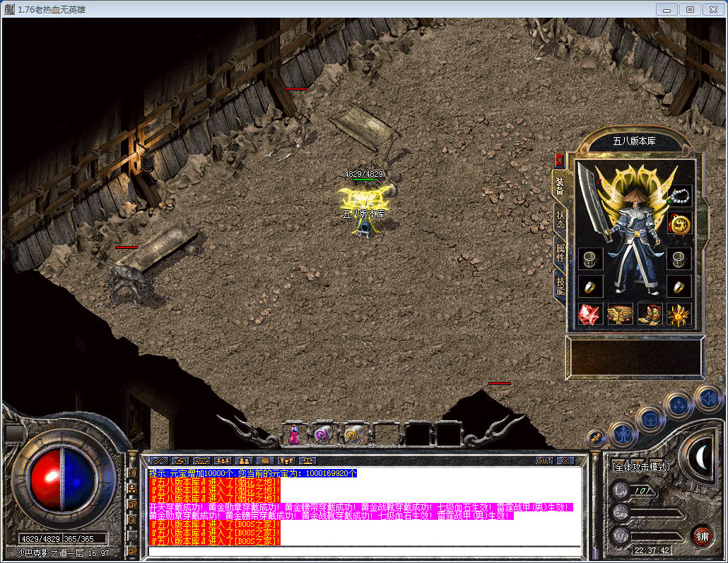The width and height of the screenshot is (728, 563).
Task: Toggle the hierarchy chat channel icon
Action: (132, 489)
